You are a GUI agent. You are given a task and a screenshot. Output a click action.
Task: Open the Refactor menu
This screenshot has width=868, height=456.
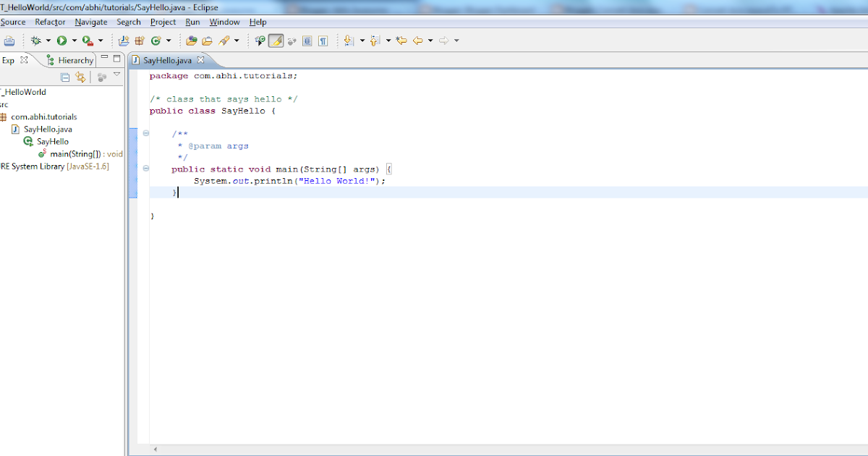point(50,22)
